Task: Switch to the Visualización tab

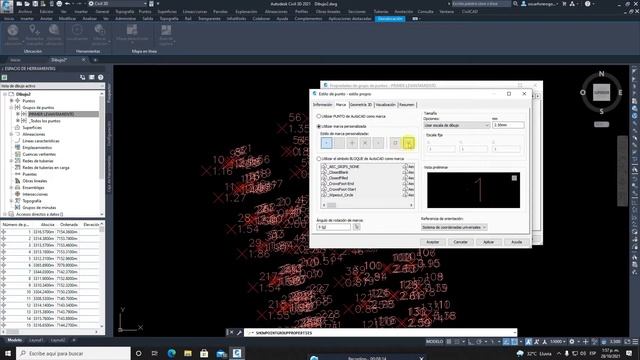Action: pyautogui.click(x=385, y=105)
